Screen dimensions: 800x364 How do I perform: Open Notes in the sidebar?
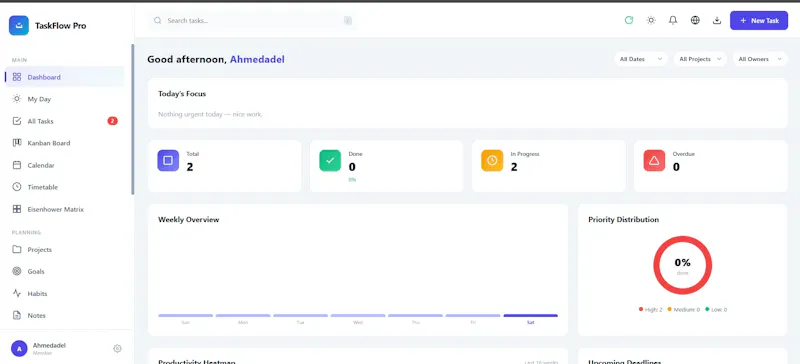click(65, 316)
